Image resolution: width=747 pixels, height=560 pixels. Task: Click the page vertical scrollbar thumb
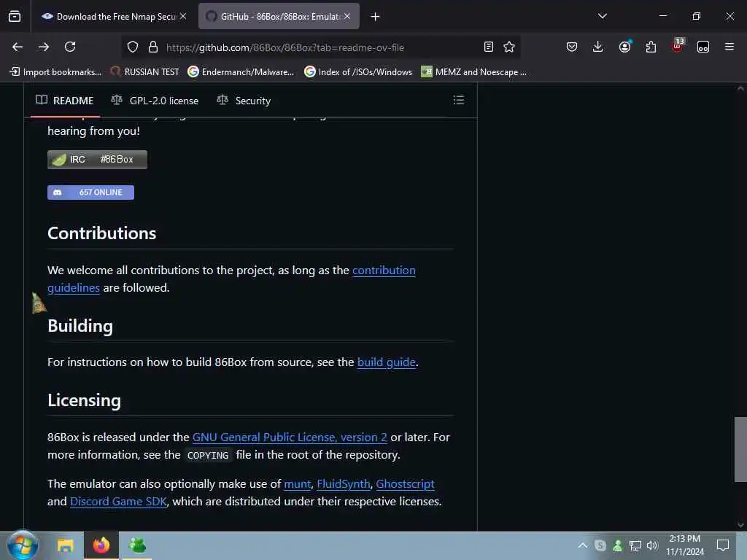click(740, 449)
